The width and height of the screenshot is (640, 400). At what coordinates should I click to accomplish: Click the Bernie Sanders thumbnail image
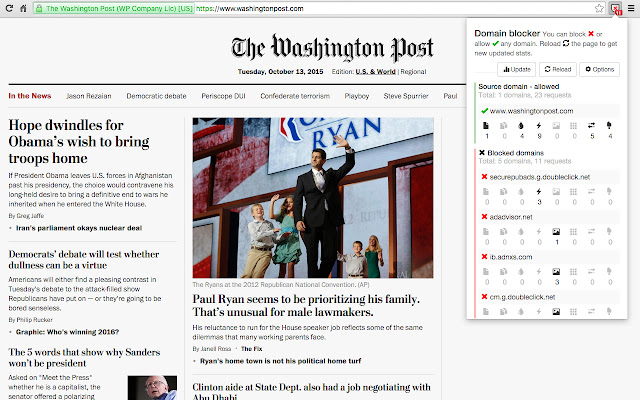click(152, 388)
